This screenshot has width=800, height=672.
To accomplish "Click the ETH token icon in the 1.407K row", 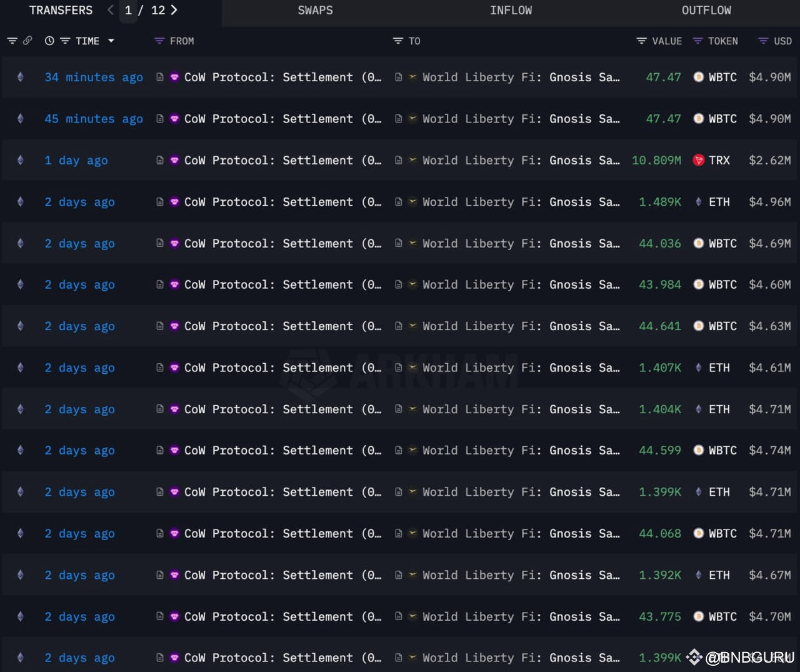I will [699, 368].
